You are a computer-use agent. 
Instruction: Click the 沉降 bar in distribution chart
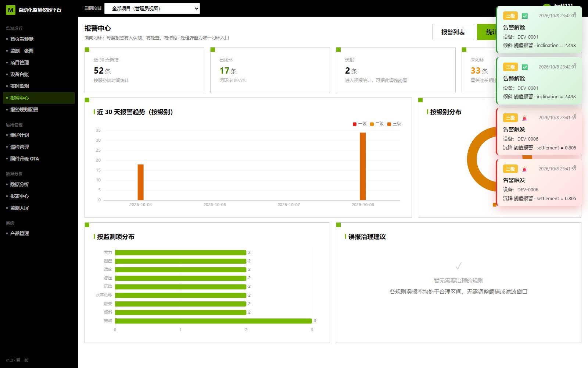[x=180, y=287]
